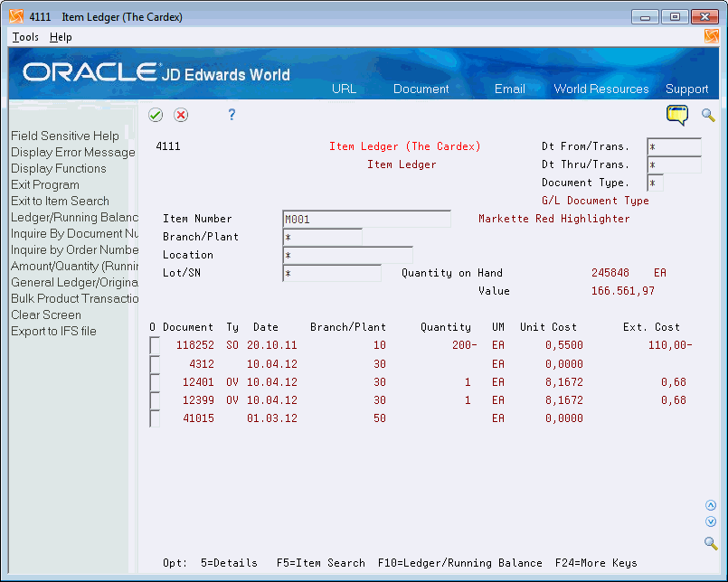Image resolution: width=728 pixels, height=582 pixels.
Task: Click the value amount 166.561,97
Action: pos(622,291)
